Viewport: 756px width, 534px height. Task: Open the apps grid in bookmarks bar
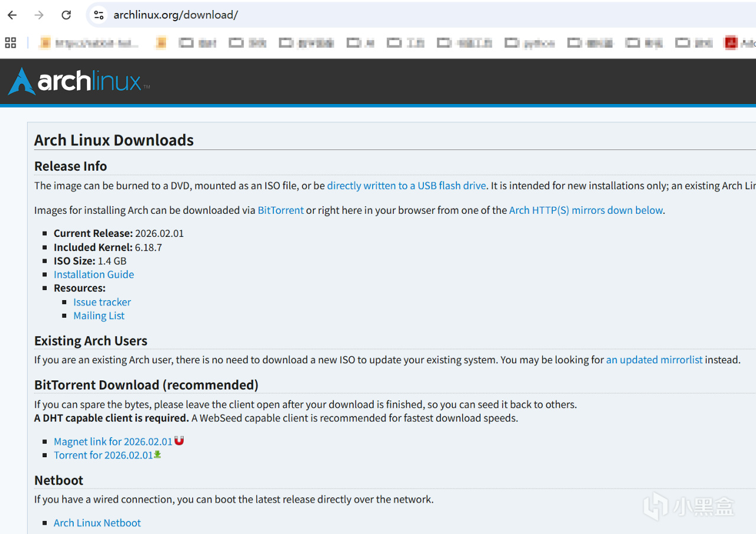tap(10, 43)
